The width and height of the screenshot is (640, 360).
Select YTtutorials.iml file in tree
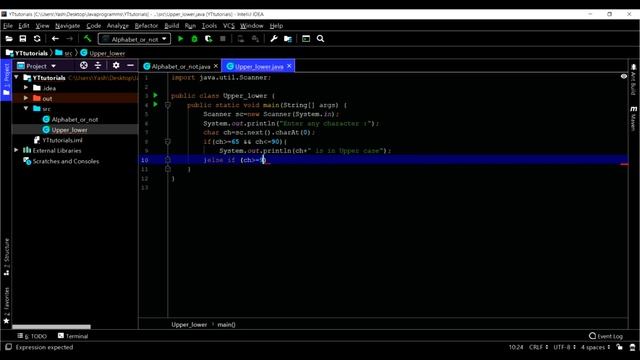pos(62,140)
